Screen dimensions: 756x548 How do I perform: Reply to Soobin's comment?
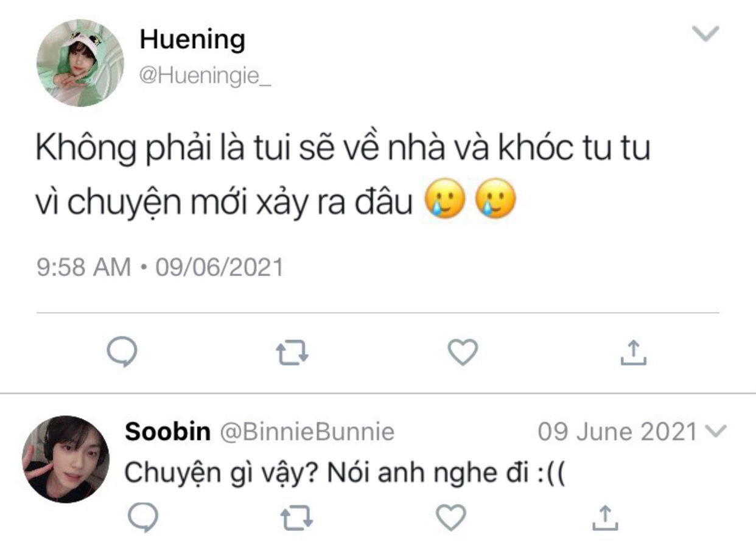tap(143, 519)
